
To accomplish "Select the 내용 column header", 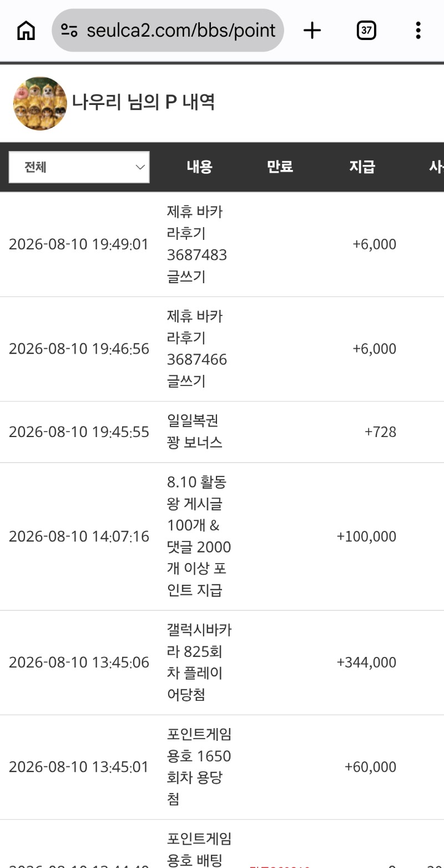I will [200, 167].
